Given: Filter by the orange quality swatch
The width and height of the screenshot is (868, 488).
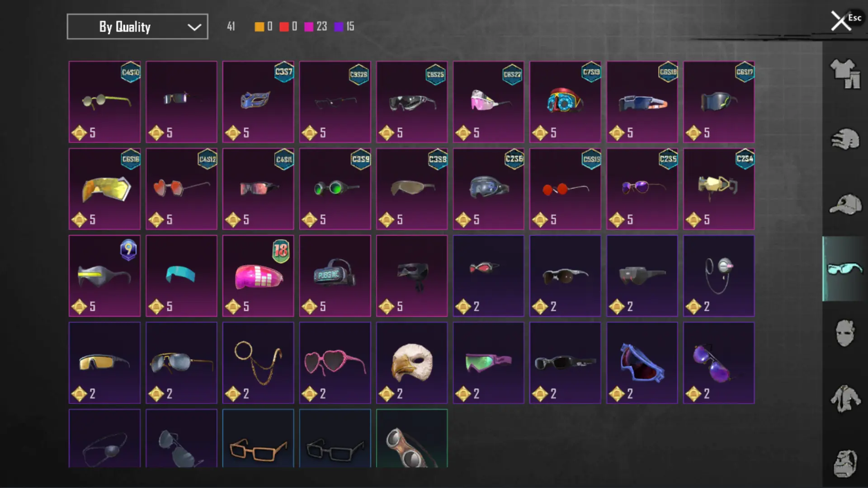Looking at the screenshot, I should pos(259,27).
